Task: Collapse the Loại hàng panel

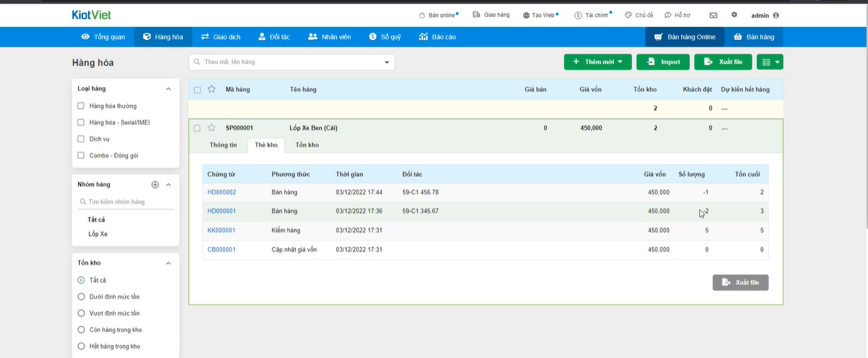Action: tap(168, 89)
